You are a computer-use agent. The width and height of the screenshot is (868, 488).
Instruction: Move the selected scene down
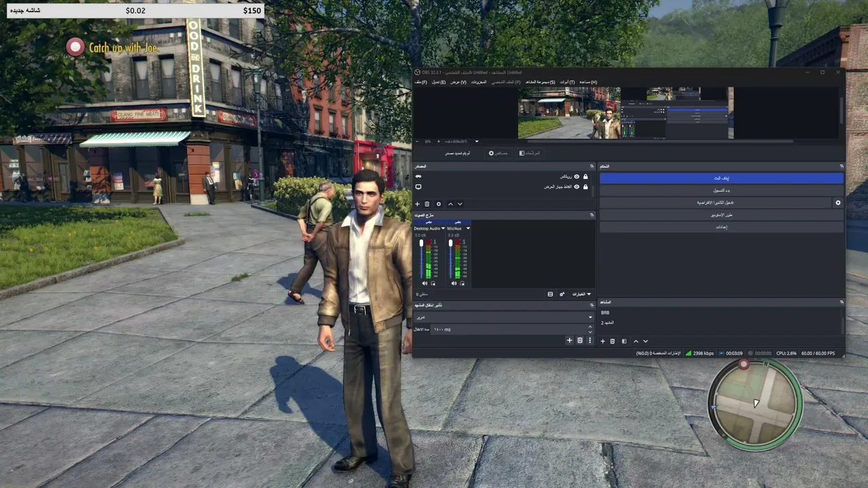tap(645, 341)
